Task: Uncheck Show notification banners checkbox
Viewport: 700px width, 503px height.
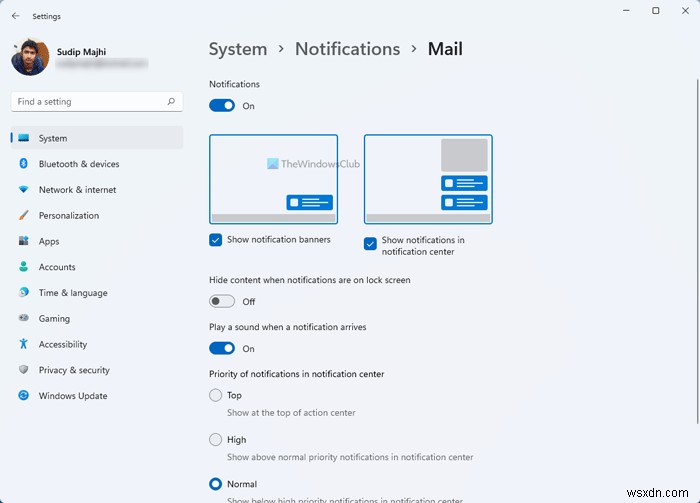Action: [216, 240]
